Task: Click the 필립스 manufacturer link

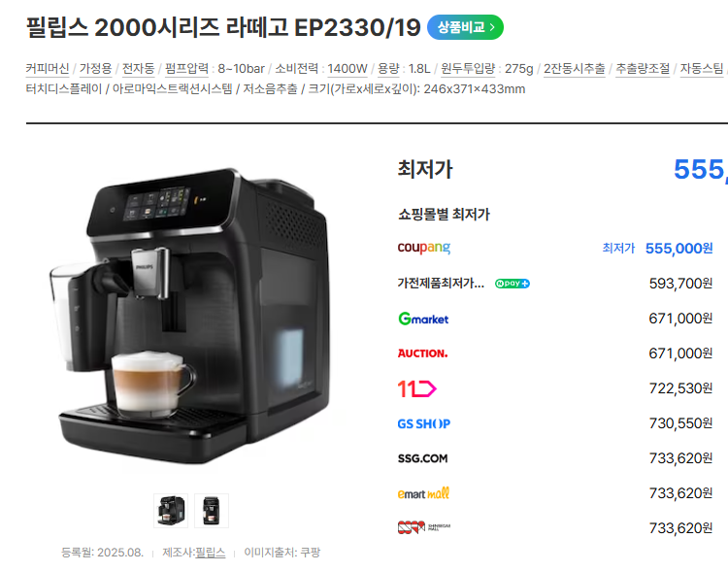Action: [210, 553]
